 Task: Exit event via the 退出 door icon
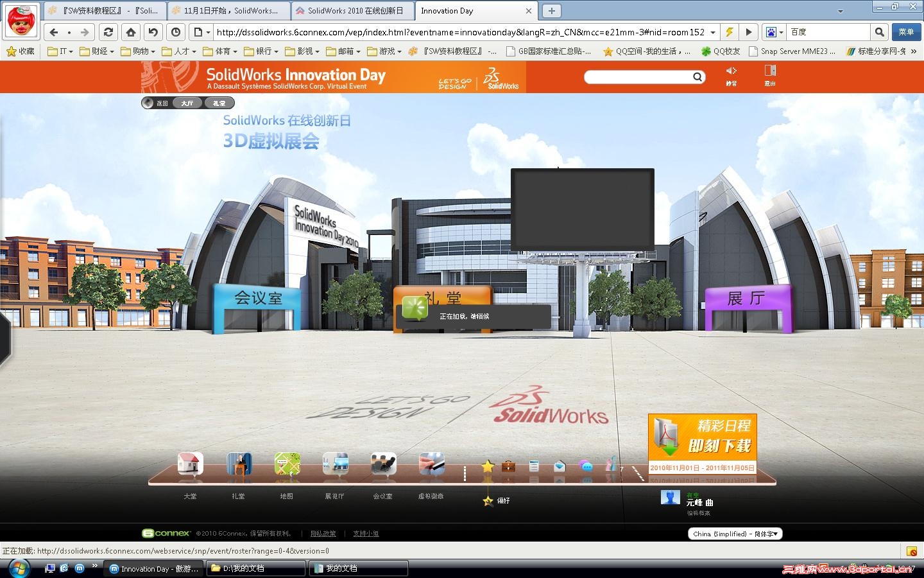pyautogui.click(x=770, y=72)
